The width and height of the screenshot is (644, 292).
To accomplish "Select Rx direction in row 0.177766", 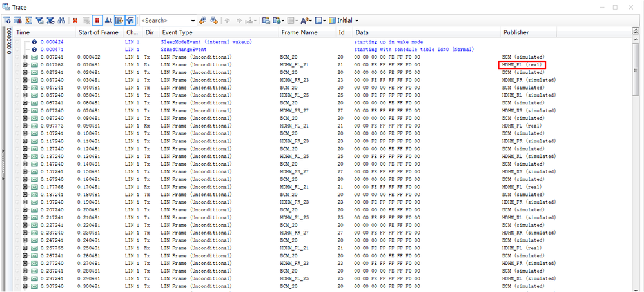I will pyautogui.click(x=147, y=187).
